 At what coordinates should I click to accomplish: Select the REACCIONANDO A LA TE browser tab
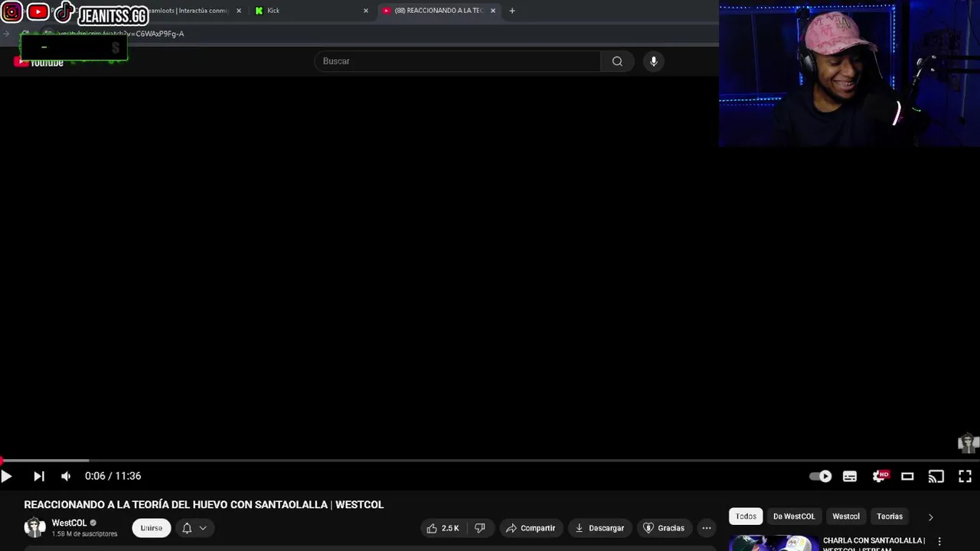click(439, 11)
